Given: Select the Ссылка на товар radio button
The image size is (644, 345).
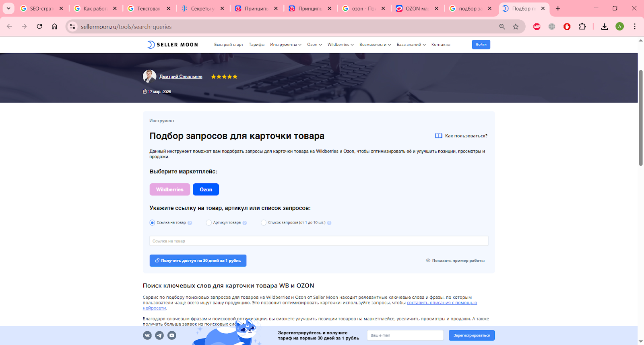Looking at the screenshot, I should point(152,222).
